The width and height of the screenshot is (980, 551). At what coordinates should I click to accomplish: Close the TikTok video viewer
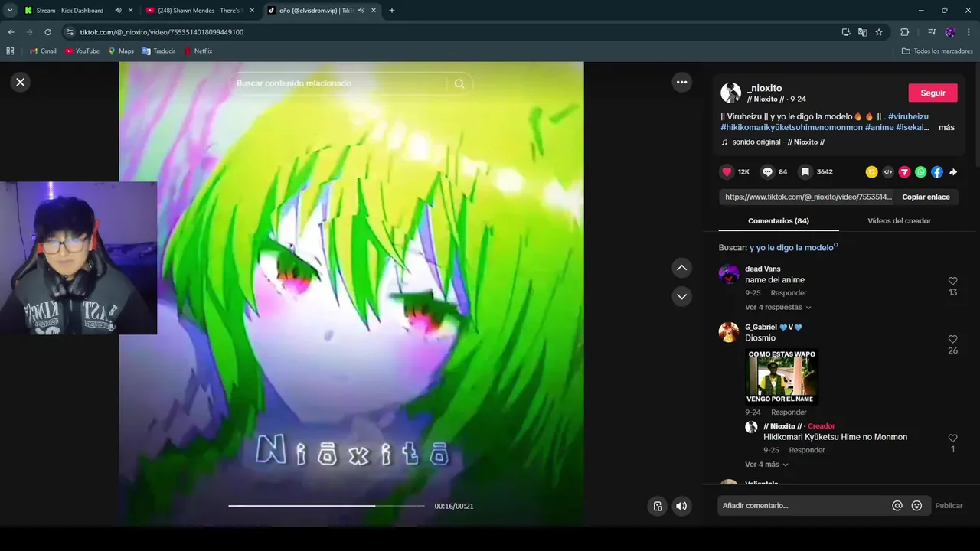pos(21,82)
